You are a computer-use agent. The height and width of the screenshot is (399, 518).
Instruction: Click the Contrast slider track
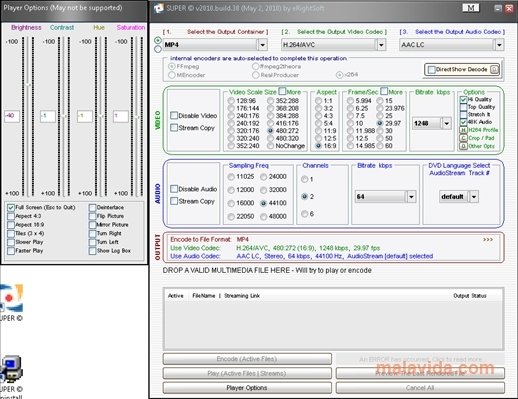(x=64, y=116)
